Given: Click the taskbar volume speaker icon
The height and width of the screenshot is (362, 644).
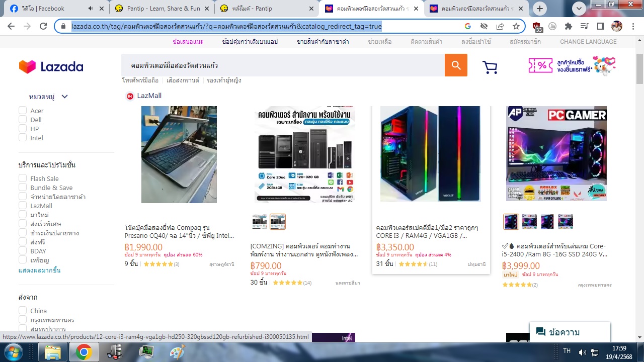Looking at the screenshot, I should coord(583,351).
